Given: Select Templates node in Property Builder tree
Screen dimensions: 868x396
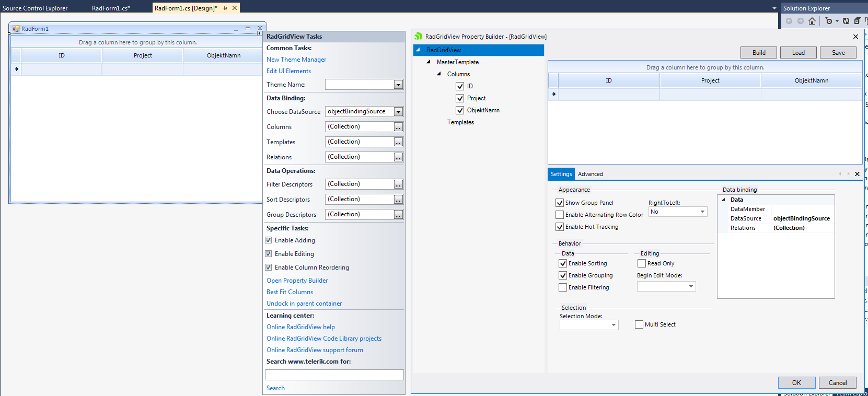Looking at the screenshot, I should [461, 122].
